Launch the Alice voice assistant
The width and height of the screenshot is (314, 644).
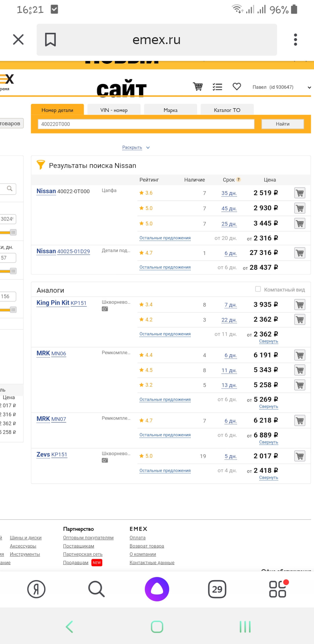[x=157, y=589]
